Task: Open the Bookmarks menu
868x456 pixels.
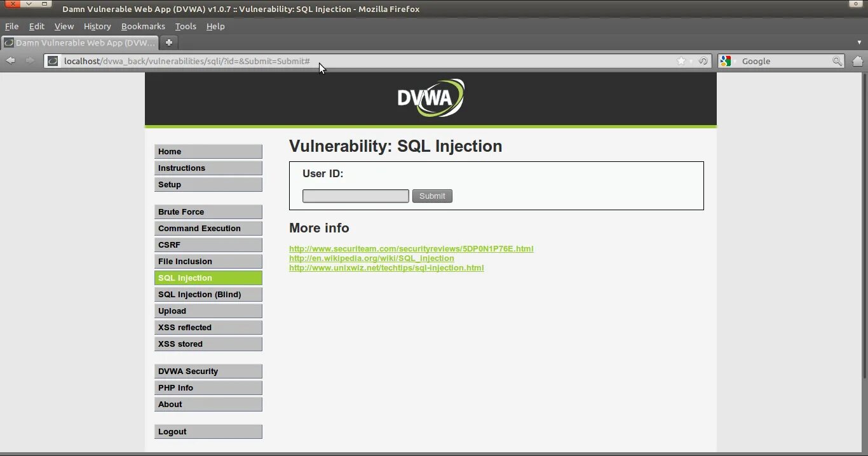Action: pyautogui.click(x=143, y=26)
